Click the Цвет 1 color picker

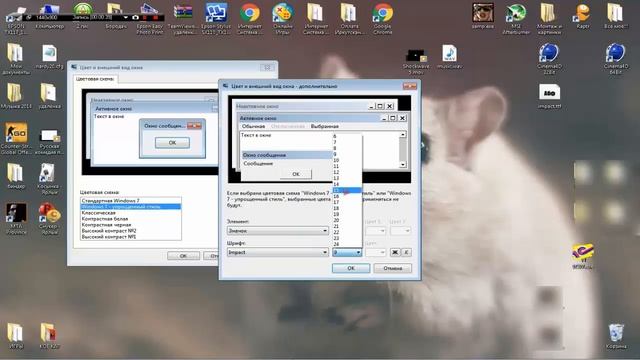pos(376,231)
